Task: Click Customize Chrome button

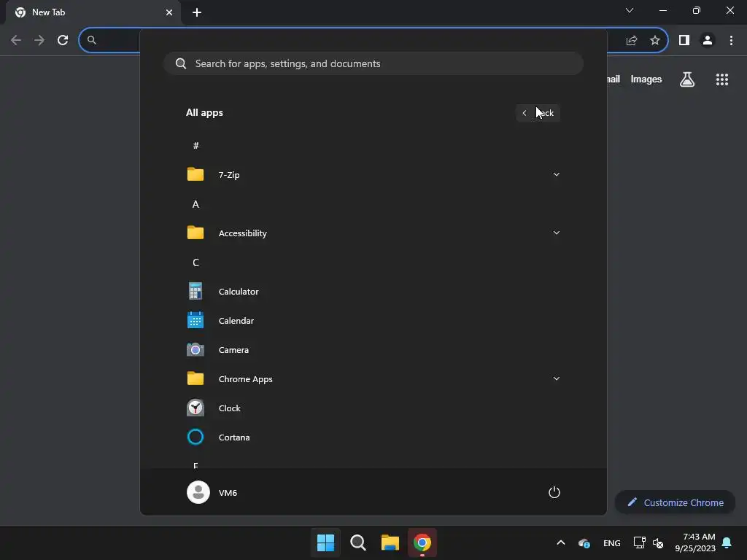Action: pyautogui.click(x=675, y=502)
